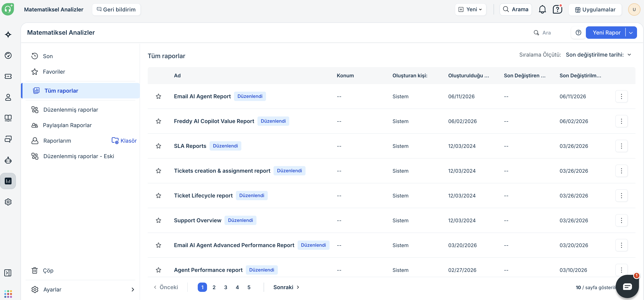Open the help question mark with red dot
This screenshot has width=644, height=300.
[x=557, y=9]
